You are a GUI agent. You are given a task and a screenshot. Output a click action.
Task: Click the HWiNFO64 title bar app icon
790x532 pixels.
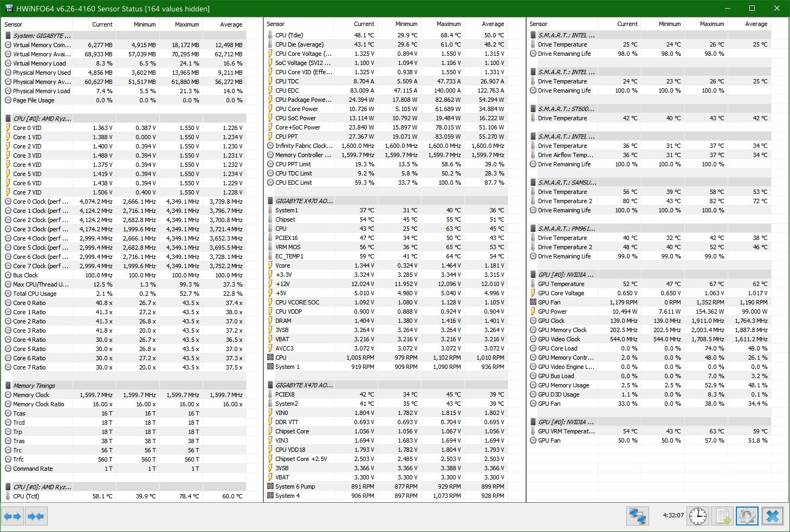[9, 8]
